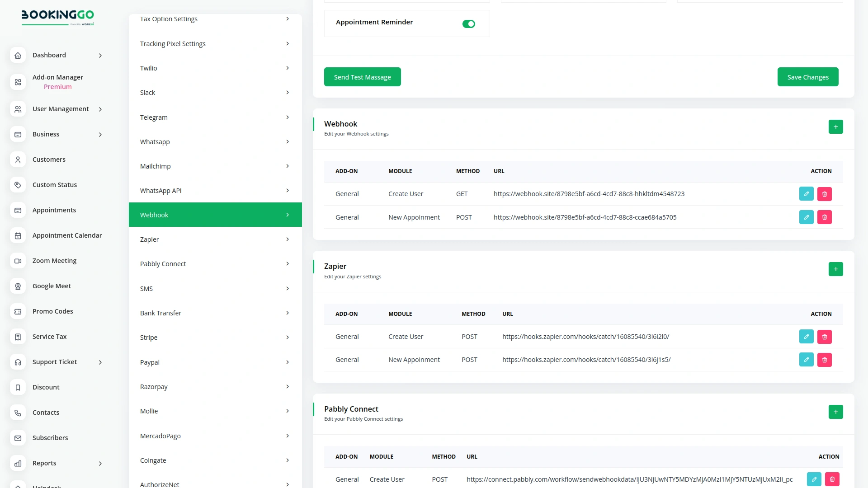Open the Appointment Calendar
Image resolution: width=868 pixels, height=488 pixels.
(67, 235)
